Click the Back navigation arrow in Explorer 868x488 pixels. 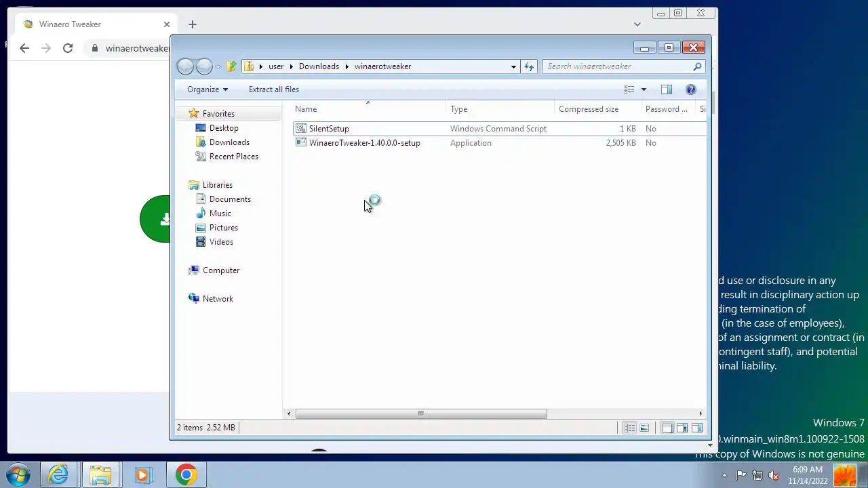click(184, 66)
